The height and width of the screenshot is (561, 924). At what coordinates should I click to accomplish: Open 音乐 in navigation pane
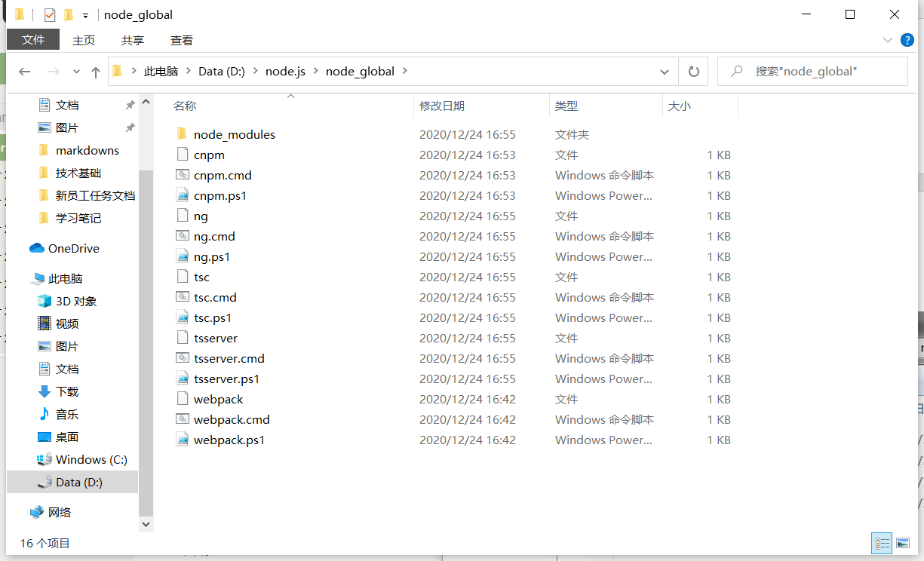[x=67, y=414]
